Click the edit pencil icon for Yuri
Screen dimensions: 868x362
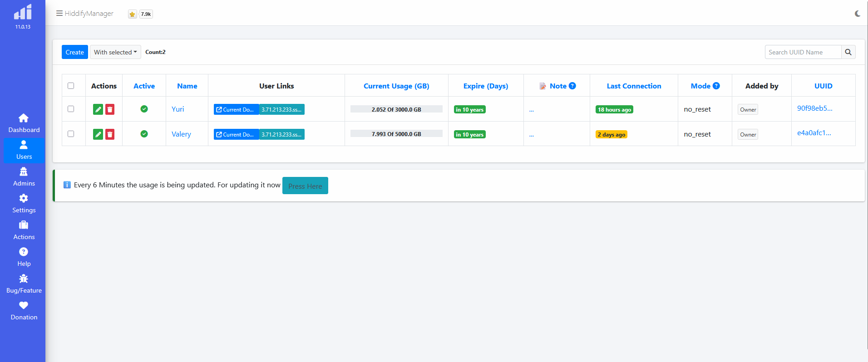[98, 109]
